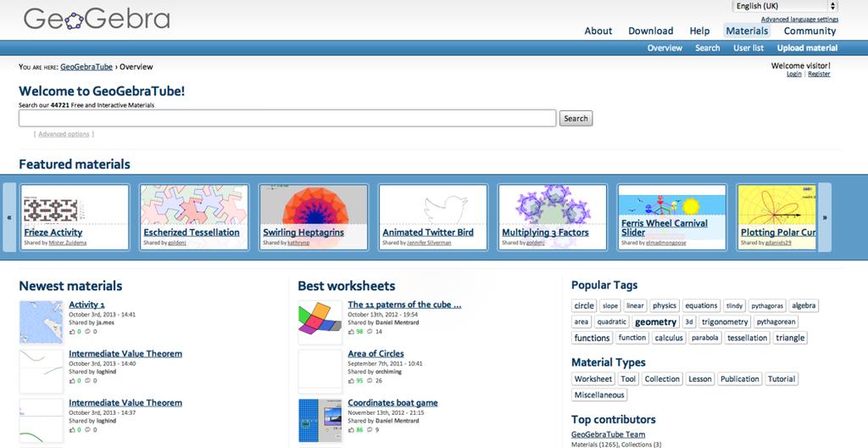
Task: Click comment icon showing 26 comments
Action: (370, 381)
